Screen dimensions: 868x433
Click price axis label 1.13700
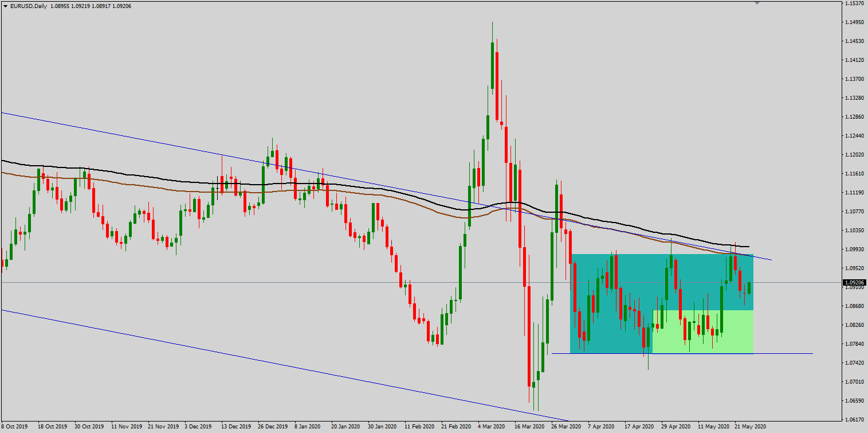[x=854, y=79]
